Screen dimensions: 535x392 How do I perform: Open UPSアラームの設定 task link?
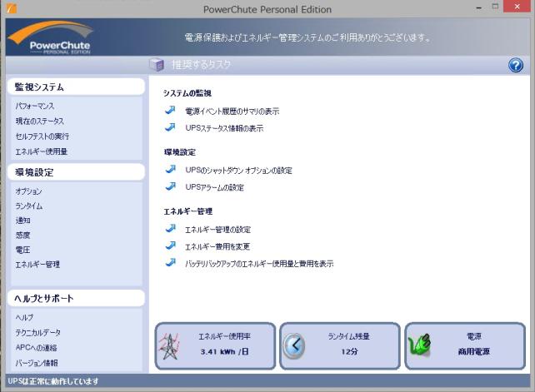coord(214,187)
